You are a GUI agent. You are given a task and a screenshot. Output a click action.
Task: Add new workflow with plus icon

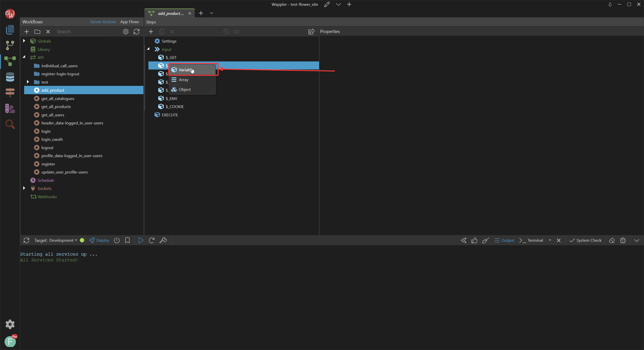27,31
